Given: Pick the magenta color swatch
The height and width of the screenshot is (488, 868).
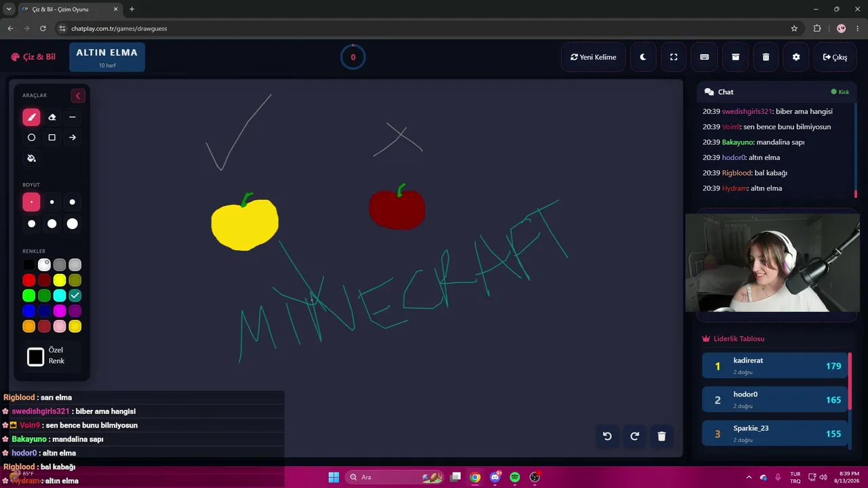Looking at the screenshot, I should (x=60, y=311).
